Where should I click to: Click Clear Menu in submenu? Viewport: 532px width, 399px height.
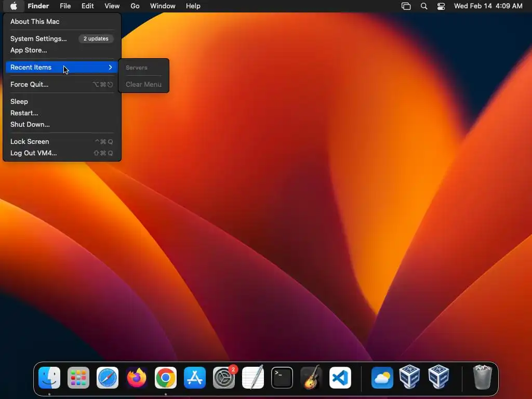(x=143, y=85)
